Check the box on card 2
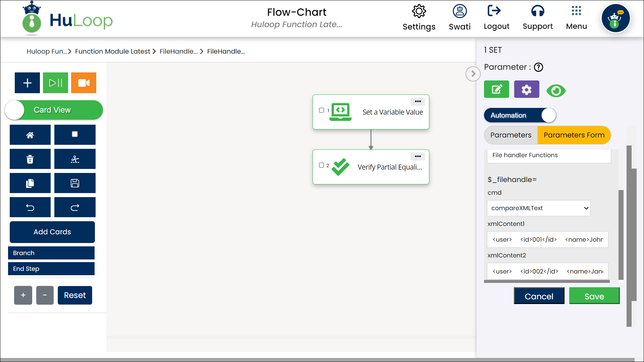Image resolution: width=644 pixels, height=362 pixels. pyautogui.click(x=321, y=165)
